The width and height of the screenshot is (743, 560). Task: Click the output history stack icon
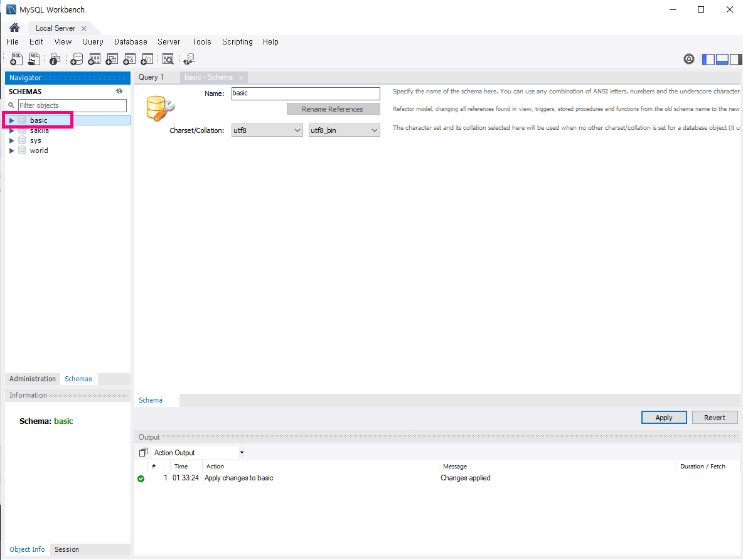143,453
